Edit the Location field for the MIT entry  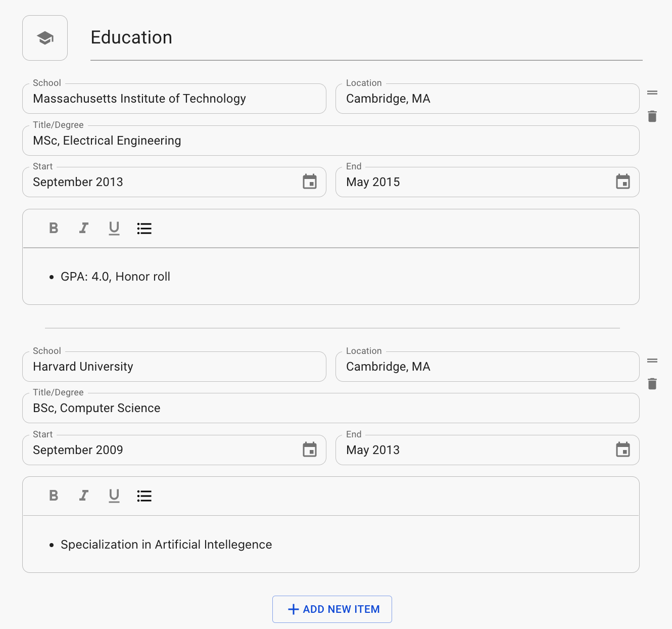pyautogui.click(x=488, y=99)
